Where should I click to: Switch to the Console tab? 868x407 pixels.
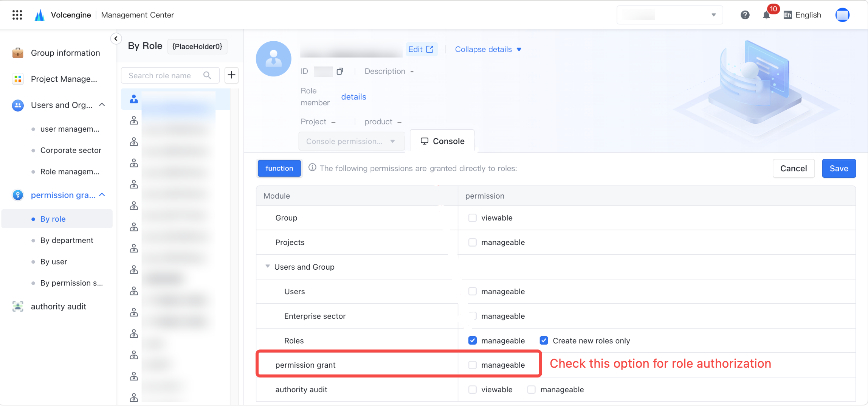point(442,141)
